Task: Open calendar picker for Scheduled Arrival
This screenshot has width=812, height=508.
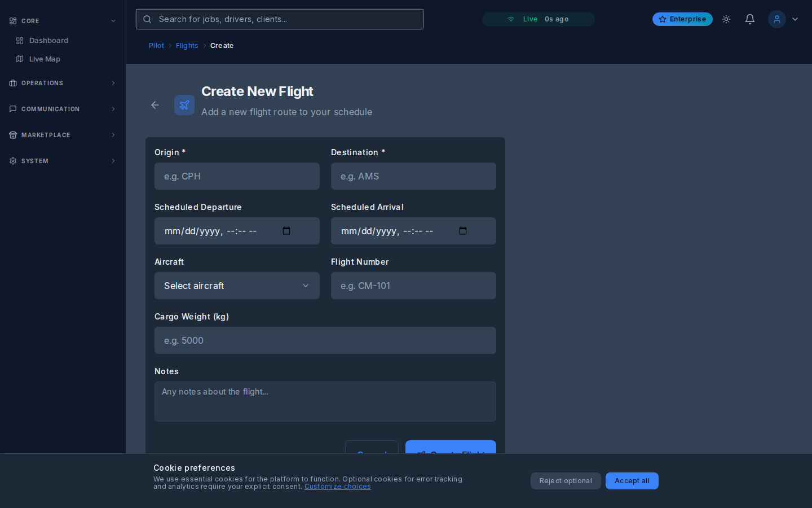Action: (x=463, y=231)
